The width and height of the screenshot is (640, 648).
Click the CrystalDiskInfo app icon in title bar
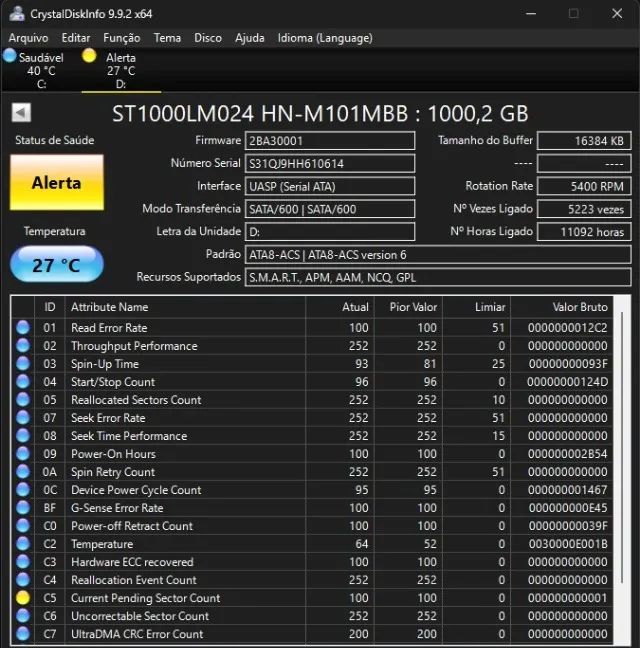17,14
